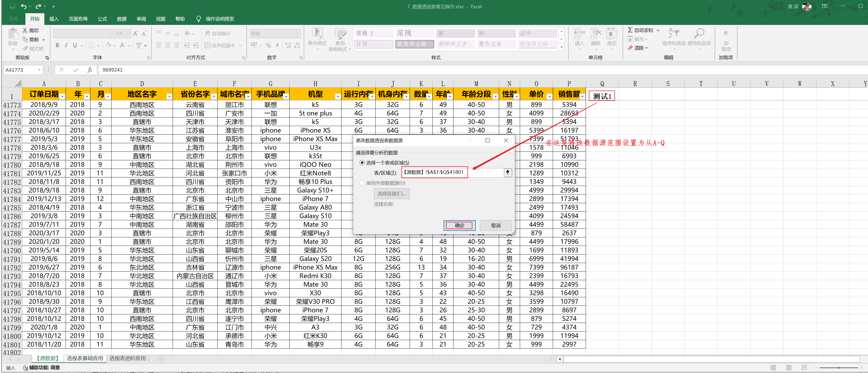Click the 操作说明搜索 search box
This screenshot has width=868, height=373.
click(220, 19)
